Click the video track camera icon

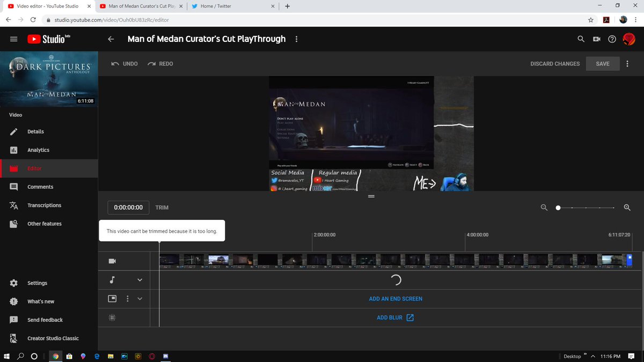112,261
